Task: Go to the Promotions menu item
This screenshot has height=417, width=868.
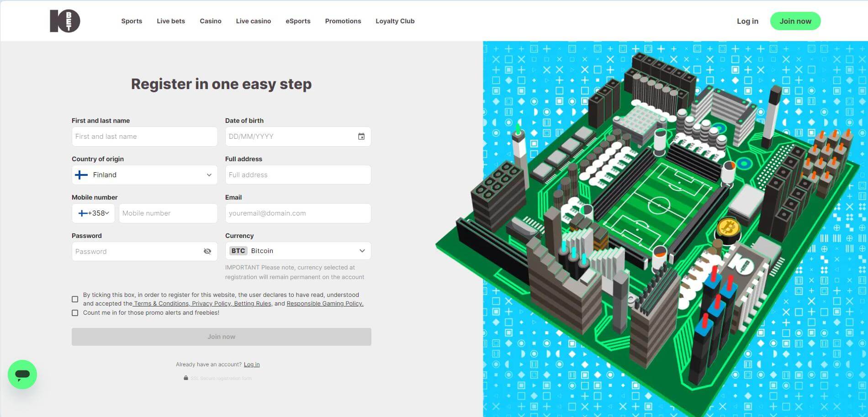Action: click(343, 21)
